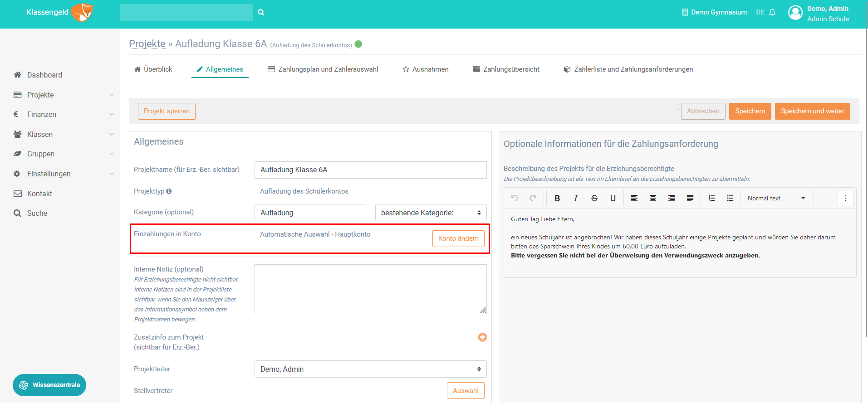Click the Projekttyp info icon
Screen dimensions: 868x403
pyautogui.click(x=169, y=191)
